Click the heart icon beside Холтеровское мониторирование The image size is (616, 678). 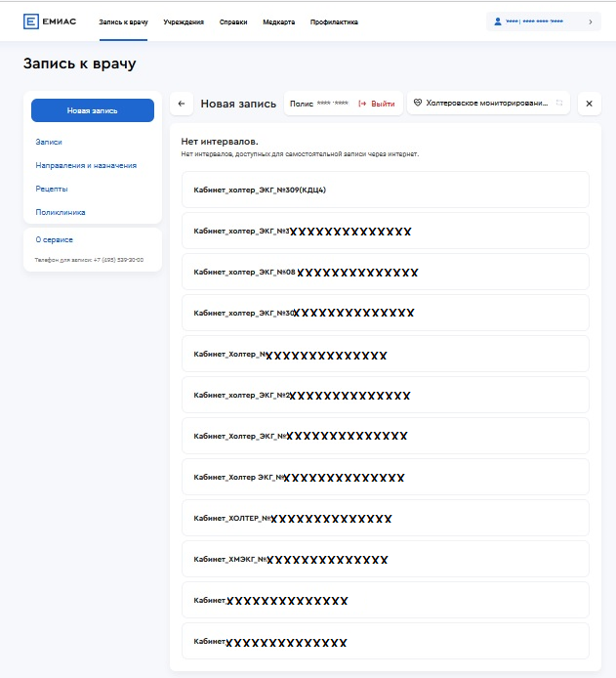click(418, 103)
